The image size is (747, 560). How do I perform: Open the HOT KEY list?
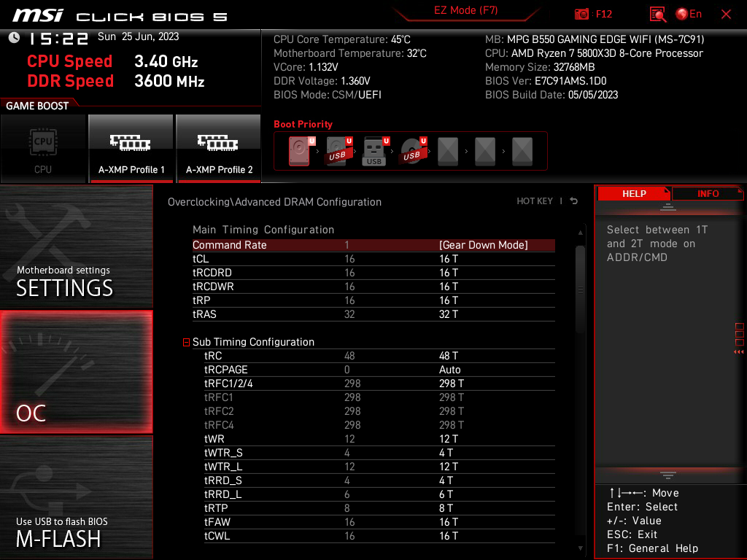pos(535,201)
